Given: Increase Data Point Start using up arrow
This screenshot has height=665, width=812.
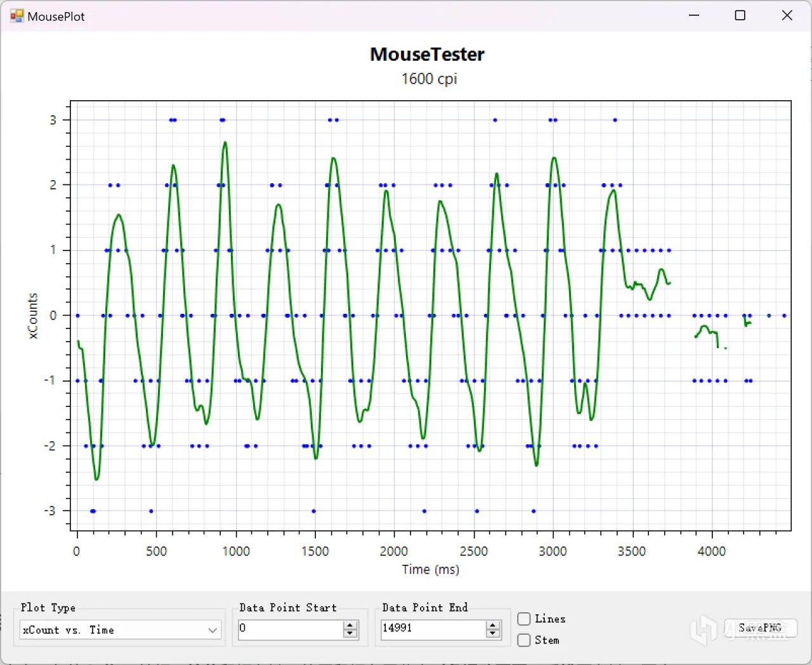Looking at the screenshot, I should pos(350,626).
